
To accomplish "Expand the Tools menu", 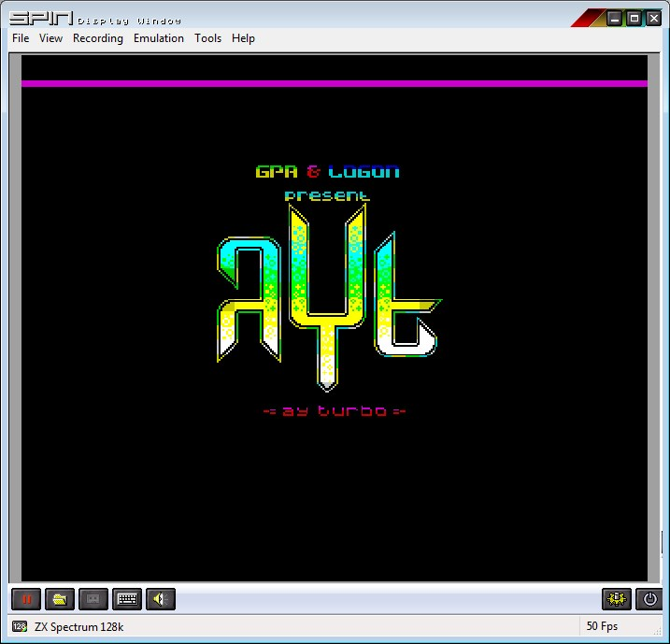I will (207, 38).
